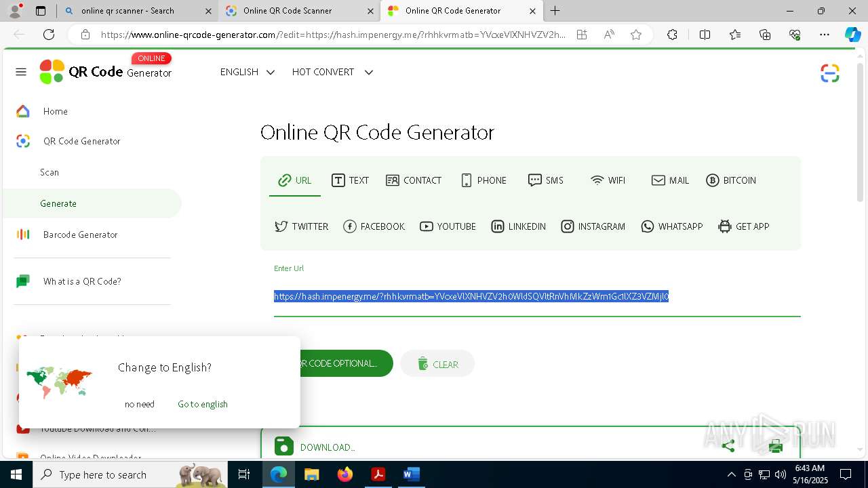Viewport: 868px width, 488px height.
Task: Open Copilot icon in Edge
Action: pyautogui.click(x=852, y=35)
